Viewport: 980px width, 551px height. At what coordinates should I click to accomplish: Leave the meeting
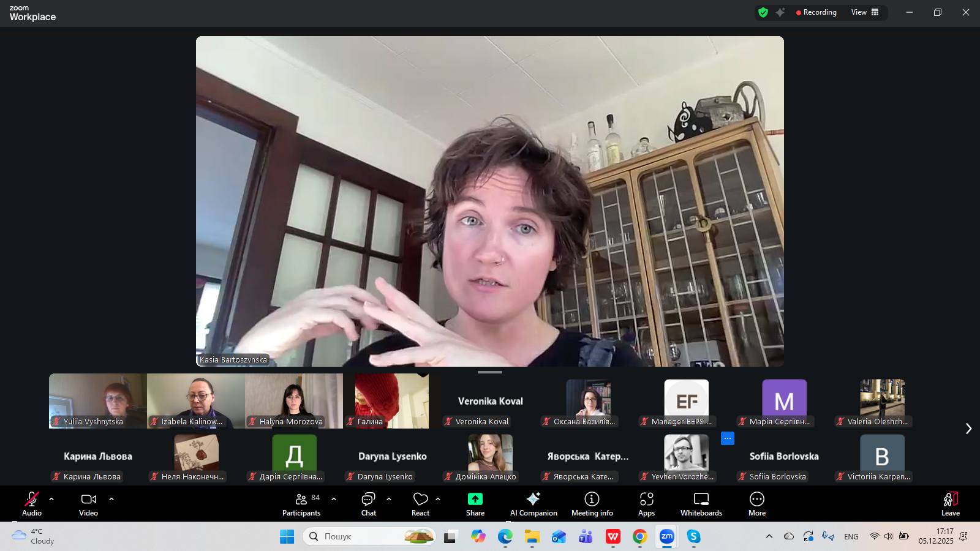pyautogui.click(x=950, y=504)
